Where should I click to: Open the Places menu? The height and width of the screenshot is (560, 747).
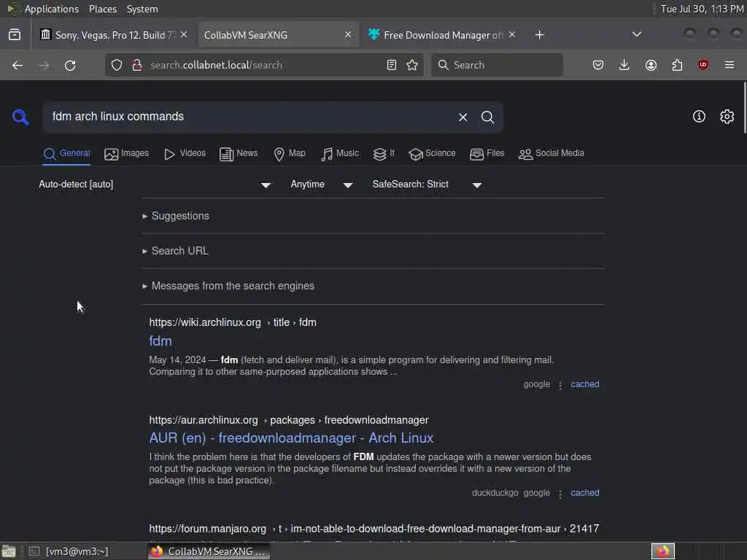tap(102, 9)
